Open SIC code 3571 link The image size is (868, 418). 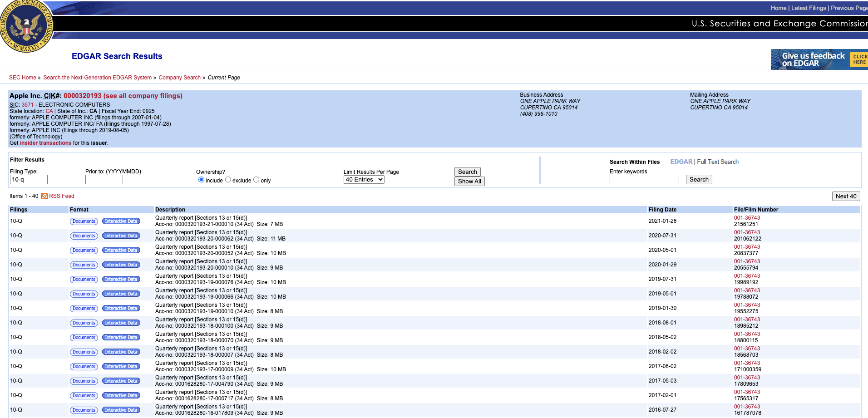(x=28, y=105)
